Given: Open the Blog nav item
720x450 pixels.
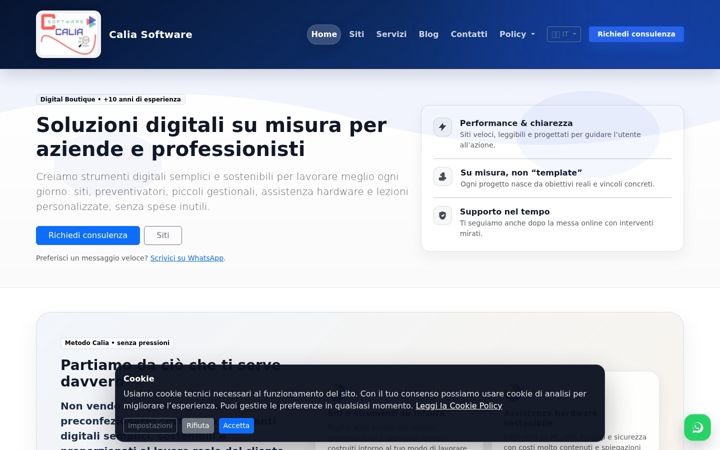Looking at the screenshot, I should point(428,34).
